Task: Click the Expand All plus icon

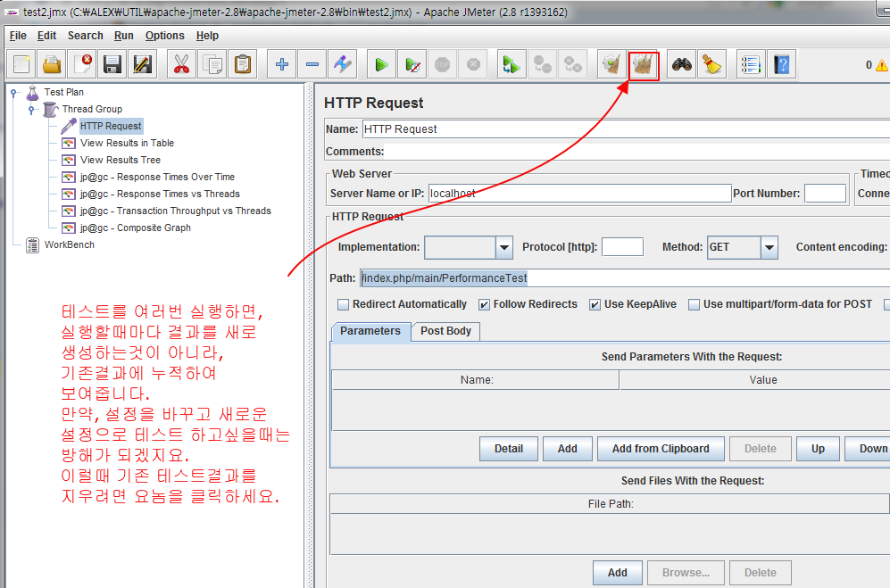Action: (281, 65)
